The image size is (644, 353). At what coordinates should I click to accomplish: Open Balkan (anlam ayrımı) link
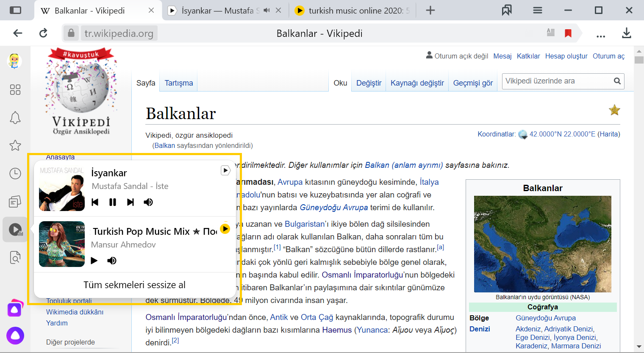coord(404,165)
